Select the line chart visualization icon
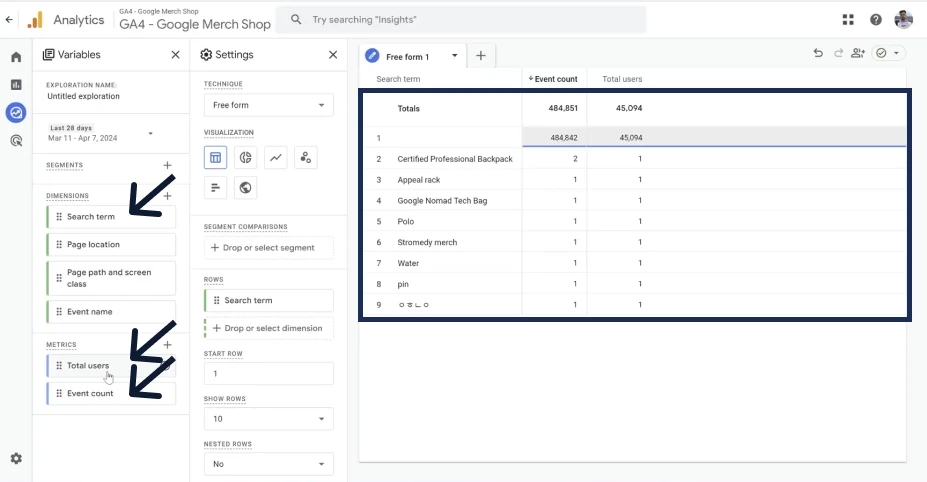This screenshot has height=482, width=927. pyautogui.click(x=275, y=157)
